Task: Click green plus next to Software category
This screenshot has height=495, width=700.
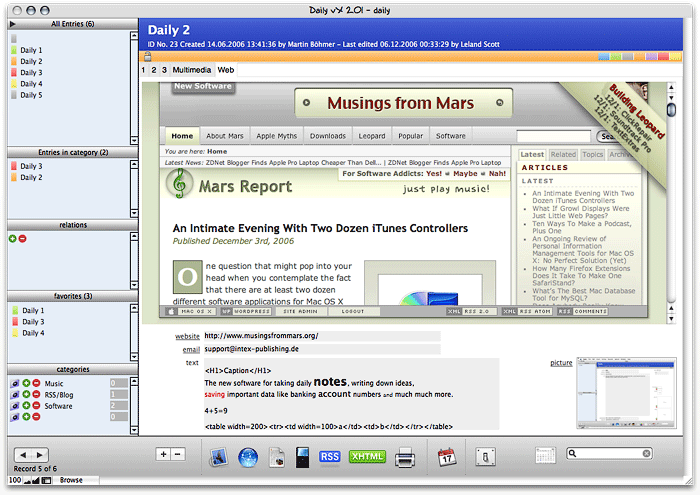Action: [x=26, y=405]
